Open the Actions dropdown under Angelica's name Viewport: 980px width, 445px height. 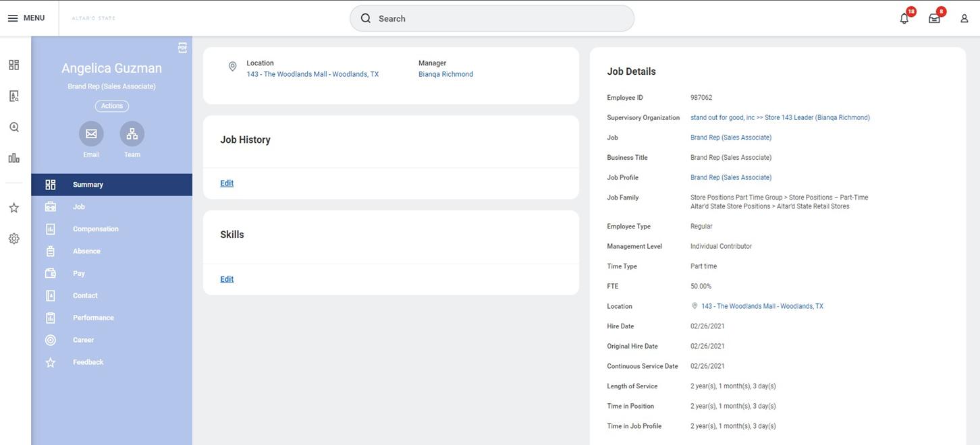pyautogui.click(x=111, y=106)
